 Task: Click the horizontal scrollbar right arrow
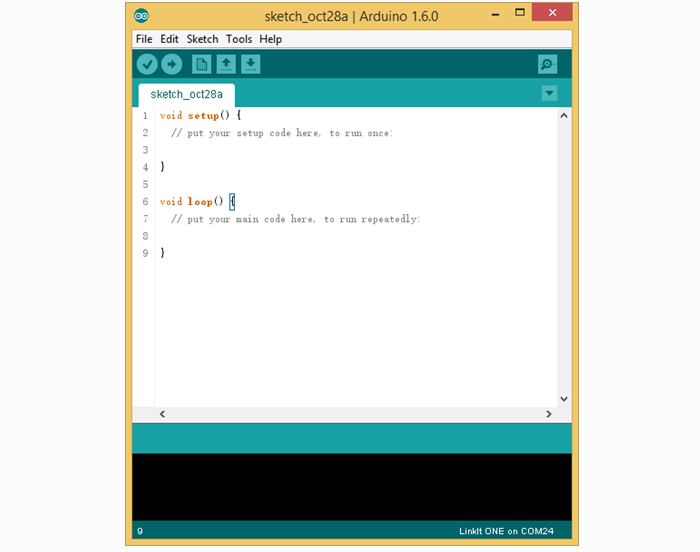549,414
